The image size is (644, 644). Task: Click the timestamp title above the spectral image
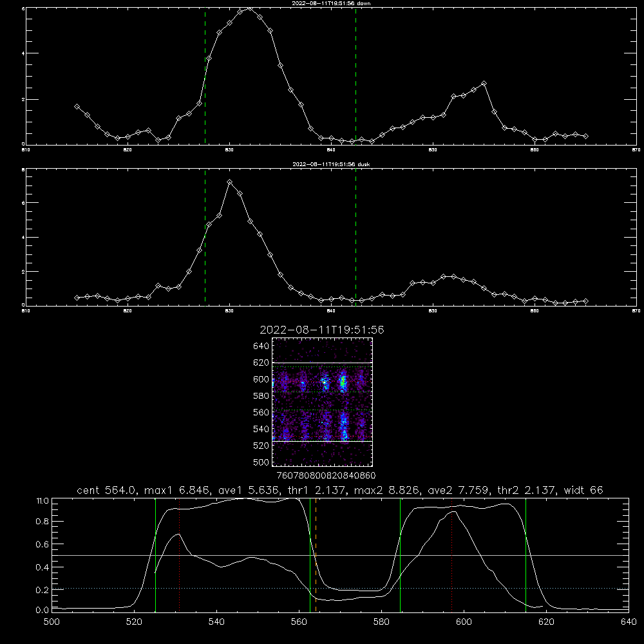pos(322,330)
